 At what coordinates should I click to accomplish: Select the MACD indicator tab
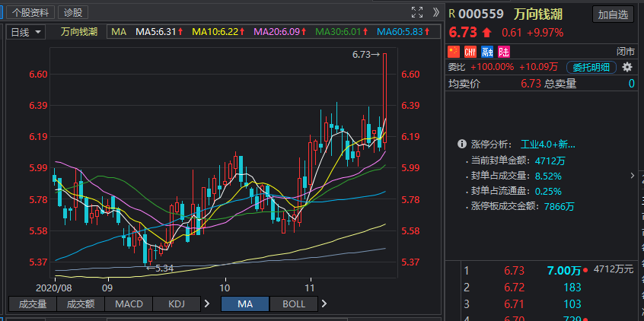tap(128, 304)
